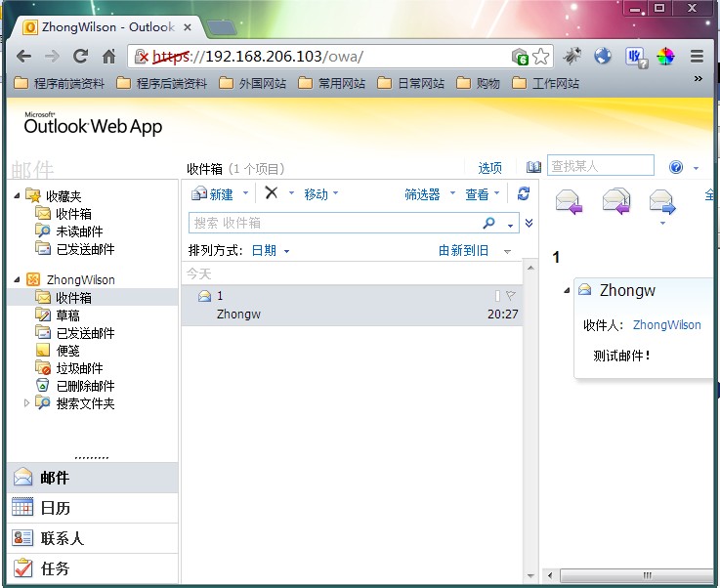Click the globe extension icon
The image size is (720, 588).
pyautogui.click(x=603, y=56)
